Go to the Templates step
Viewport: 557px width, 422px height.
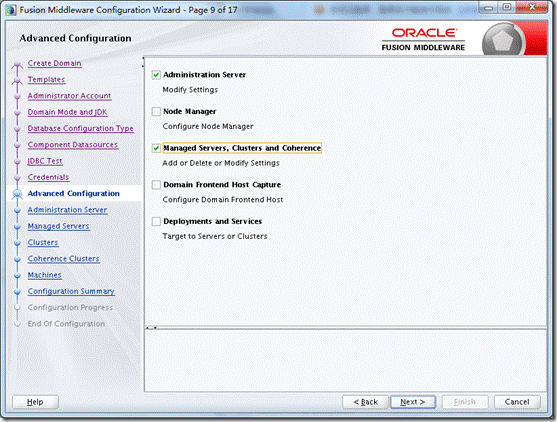tap(46, 80)
